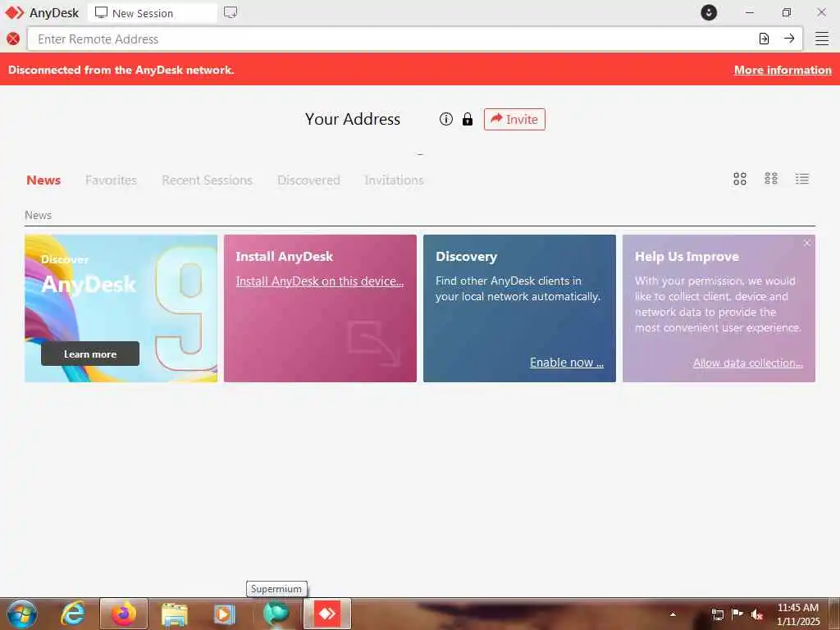Open the More information link

(x=783, y=70)
